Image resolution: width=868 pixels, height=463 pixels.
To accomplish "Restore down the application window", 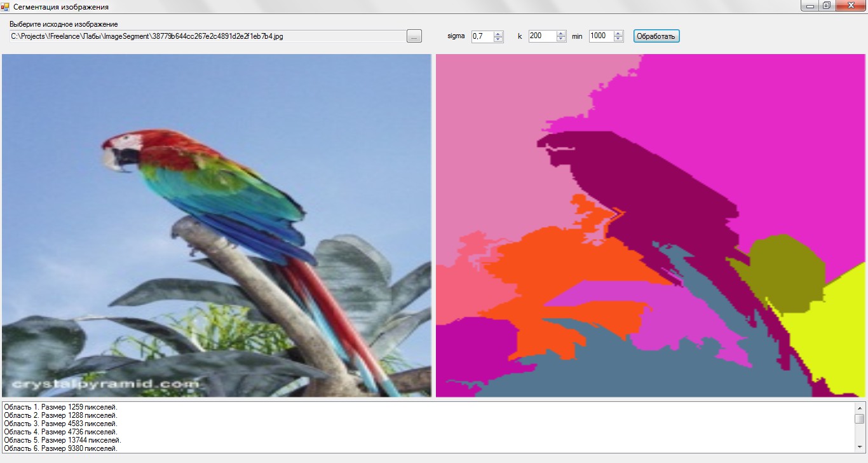I will click(827, 6).
